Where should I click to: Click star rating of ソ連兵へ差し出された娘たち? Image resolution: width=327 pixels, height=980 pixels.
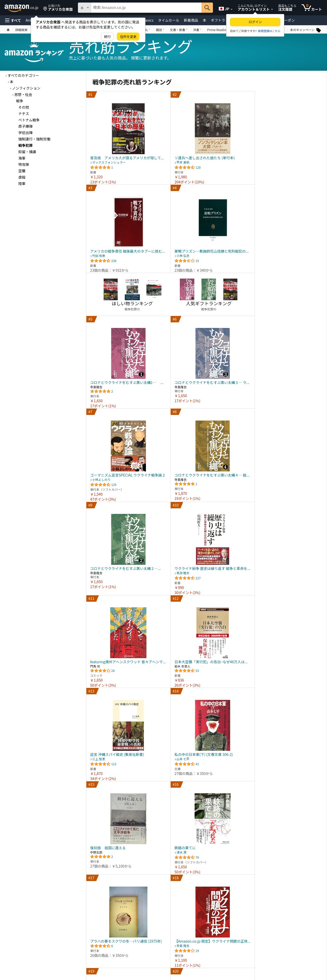[x=184, y=167]
